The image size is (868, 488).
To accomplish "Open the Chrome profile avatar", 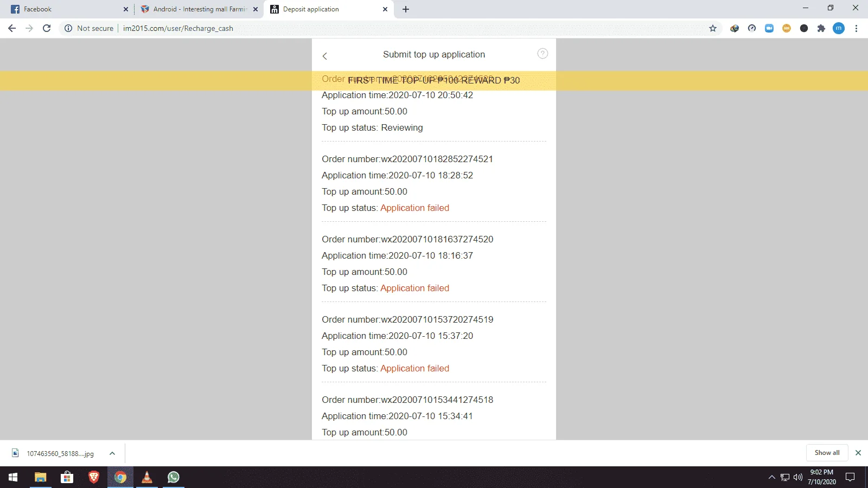I will 839,28.
